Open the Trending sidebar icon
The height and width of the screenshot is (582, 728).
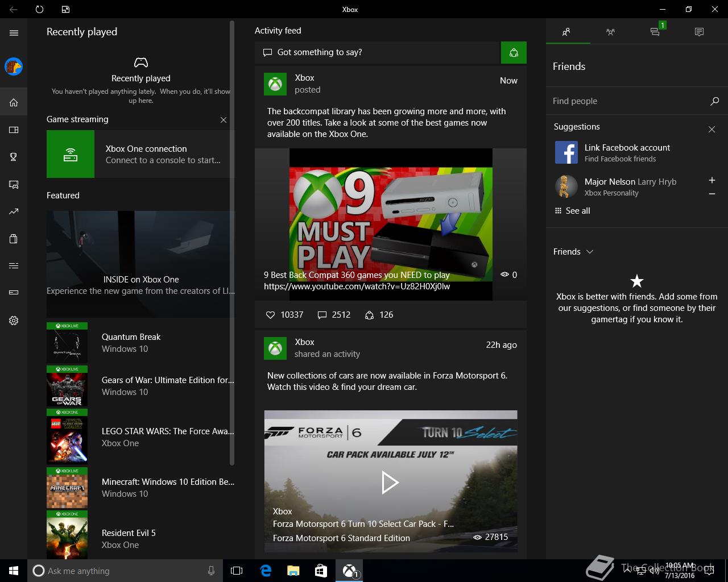[x=14, y=211]
